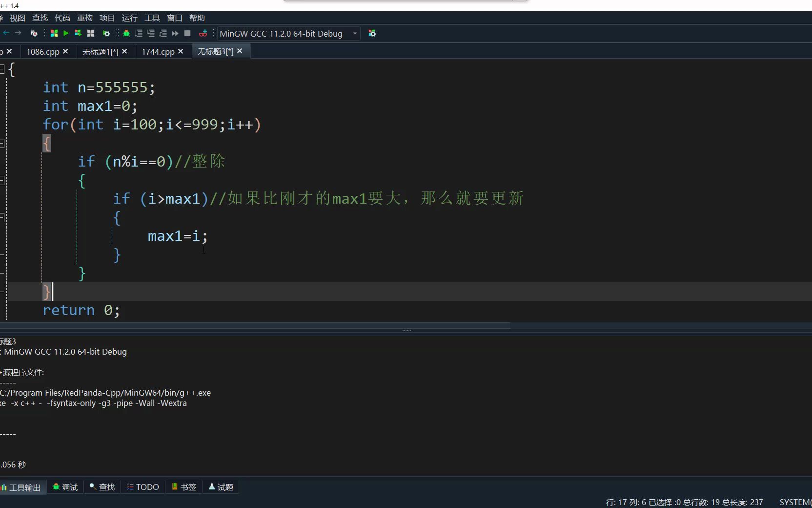812x508 pixels.
Task: Click the navigate forward arrow
Action: [18, 33]
